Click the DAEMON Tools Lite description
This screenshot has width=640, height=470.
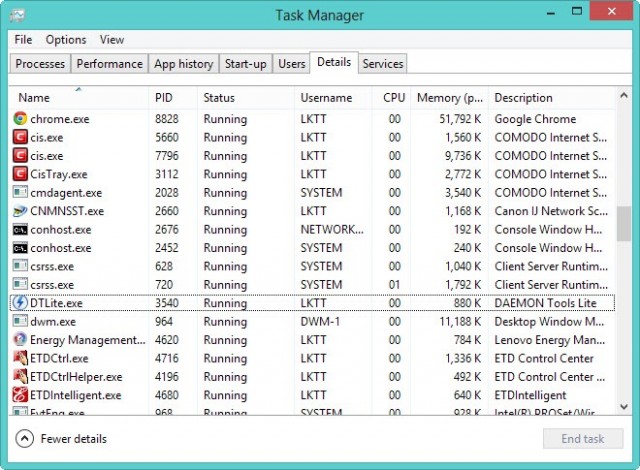tap(545, 303)
